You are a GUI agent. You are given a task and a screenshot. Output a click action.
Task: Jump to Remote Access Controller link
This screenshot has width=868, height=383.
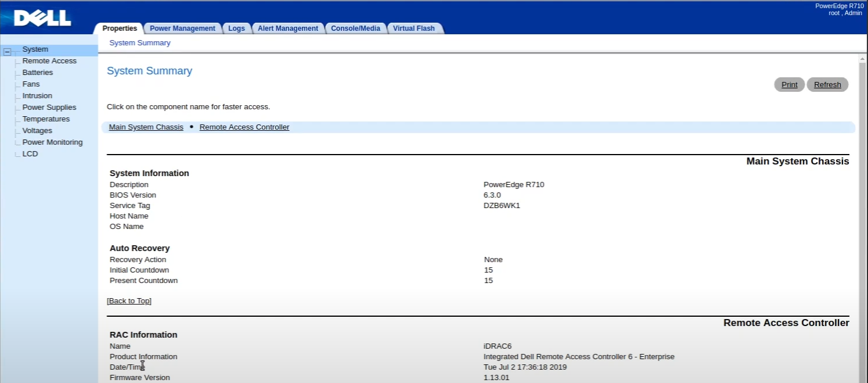point(244,127)
